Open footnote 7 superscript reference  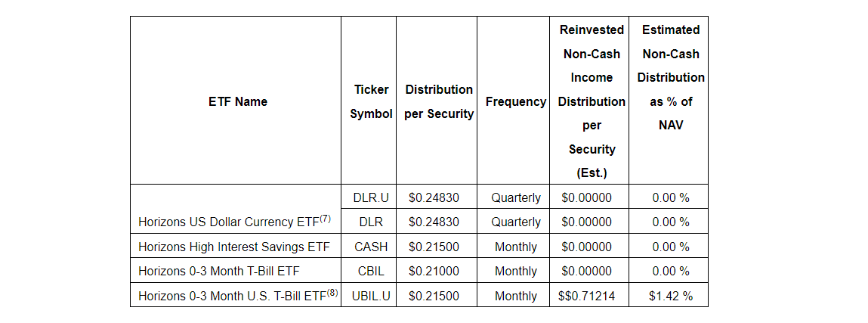point(326,219)
